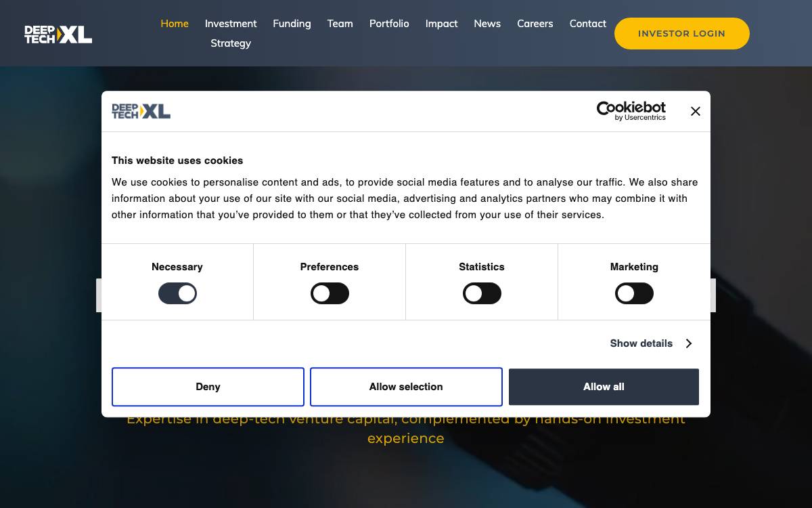Click the DeepTech XL logo in cookie dialog
The image size is (812, 508).
point(141,111)
